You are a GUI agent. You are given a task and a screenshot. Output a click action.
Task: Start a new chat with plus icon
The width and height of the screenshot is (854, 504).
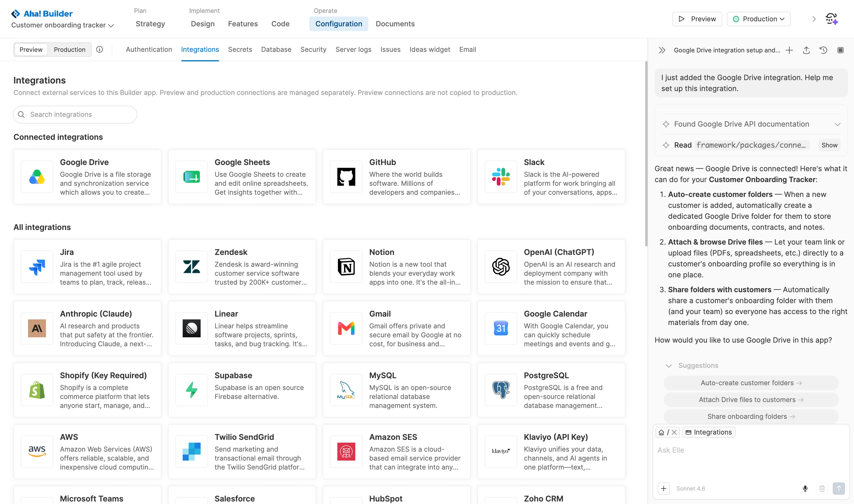pos(789,50)
